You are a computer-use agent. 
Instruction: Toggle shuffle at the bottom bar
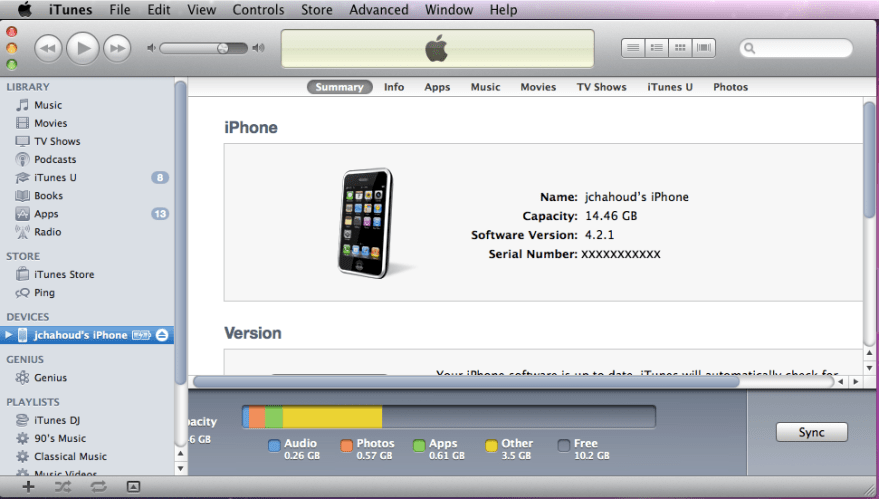(63, 486)
